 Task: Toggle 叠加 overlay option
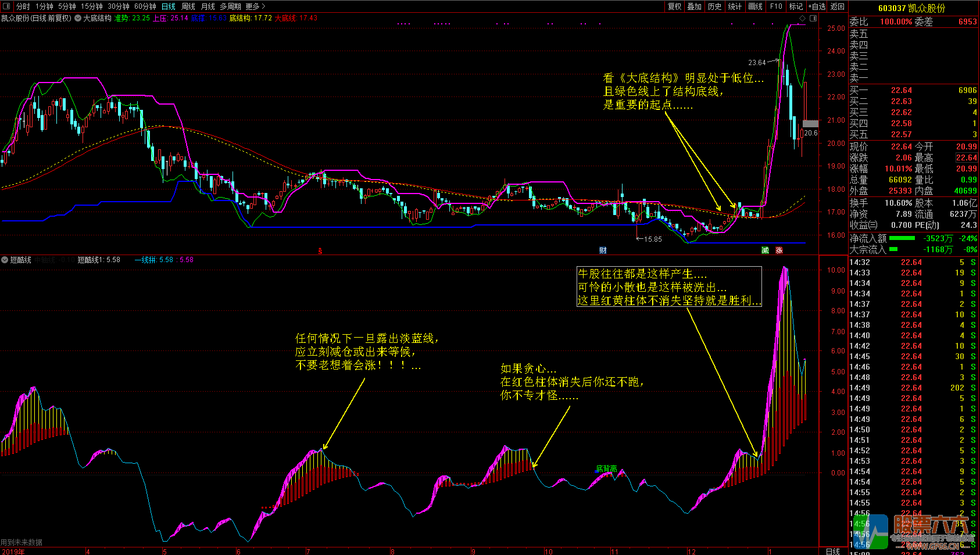tap(694, 6)
